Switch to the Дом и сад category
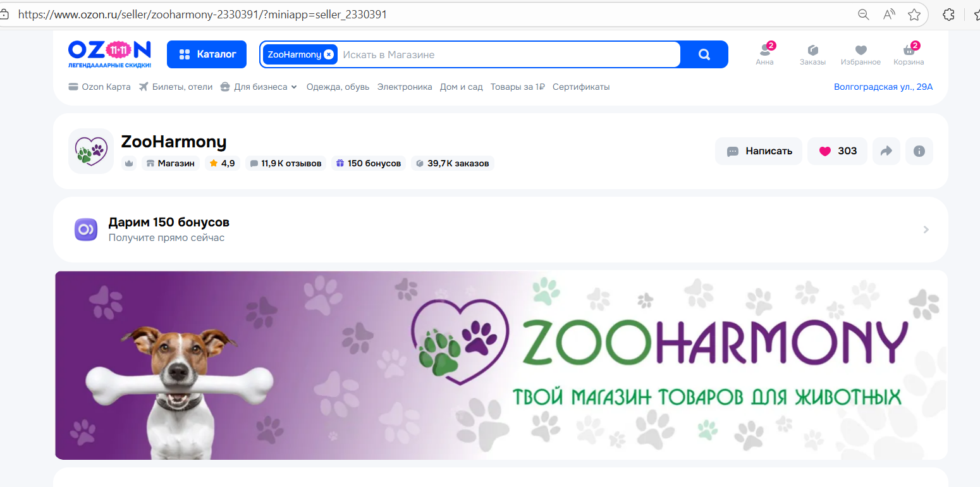 point(461,87)
